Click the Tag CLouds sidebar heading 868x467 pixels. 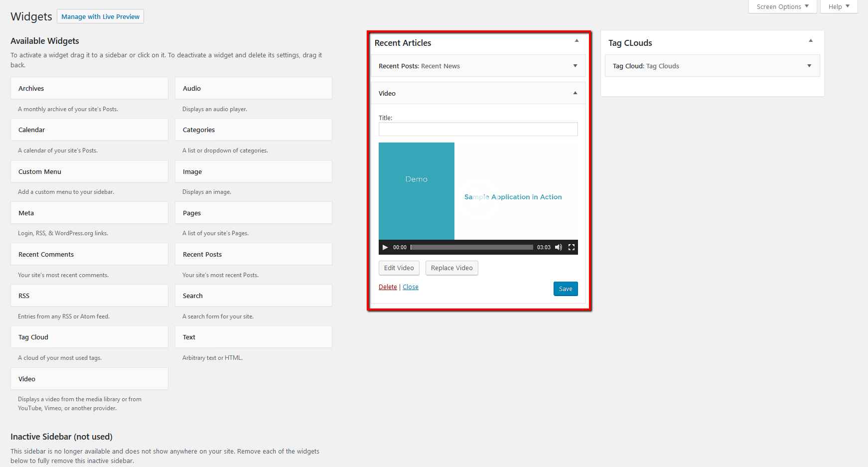click(630, 43)
